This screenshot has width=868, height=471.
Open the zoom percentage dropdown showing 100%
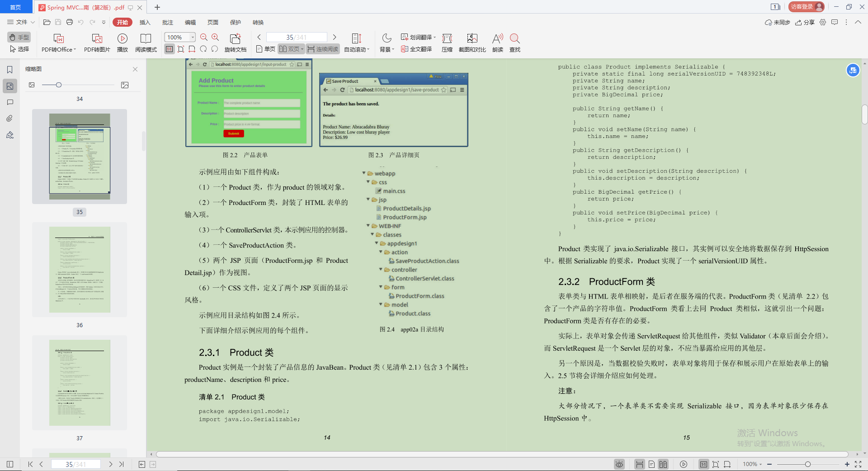pos(193,37)
